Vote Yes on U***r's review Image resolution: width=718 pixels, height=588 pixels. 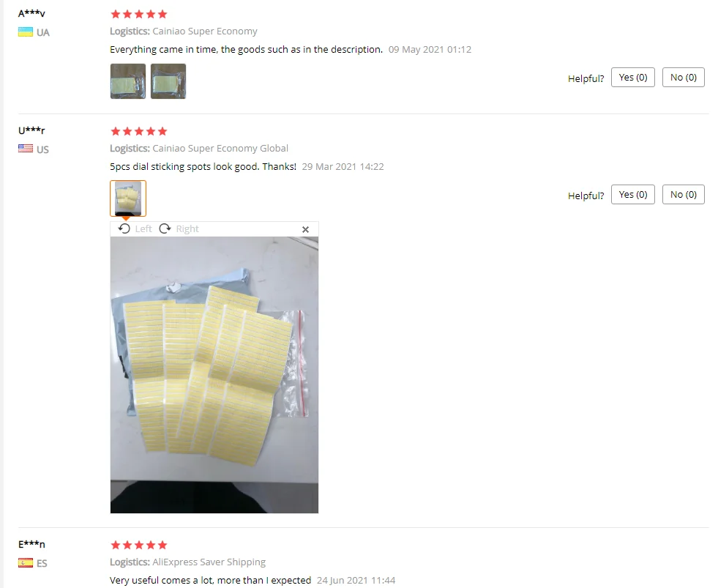[x=633, y=195]
